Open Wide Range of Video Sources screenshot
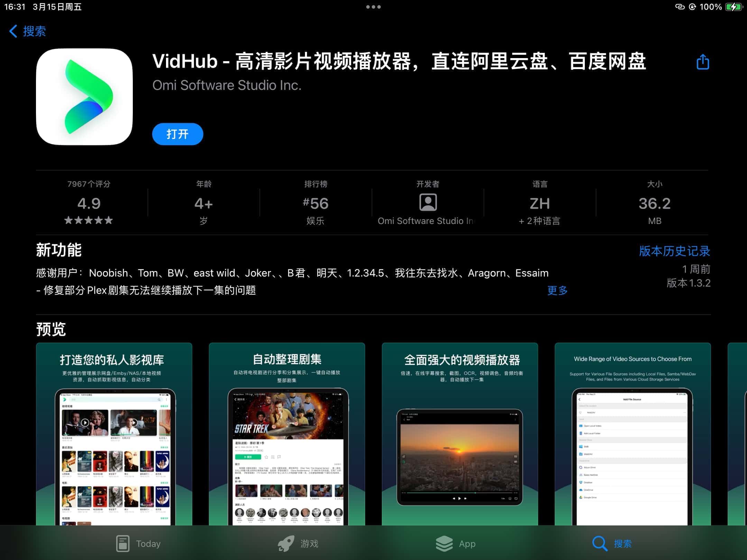The width and height of the screenshot is (747, 560). (x=633, y=434)
